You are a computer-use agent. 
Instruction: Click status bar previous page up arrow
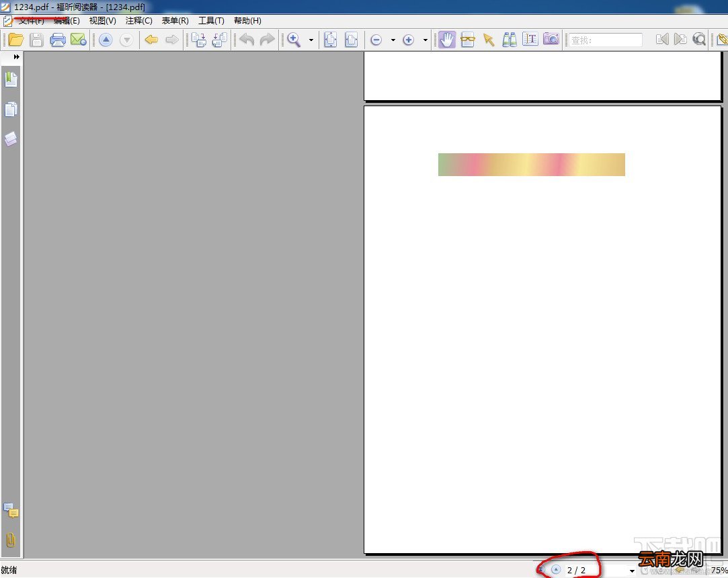tap(556, 569)
